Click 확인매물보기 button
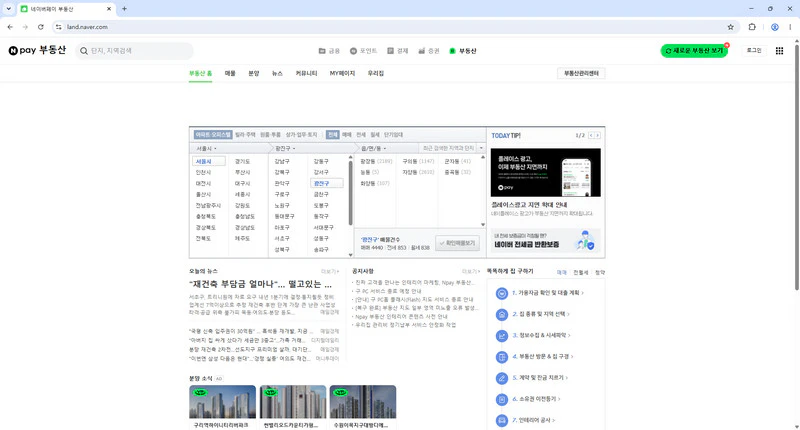The height and width of the screenshot is (430, 800). tap(458, 243)
